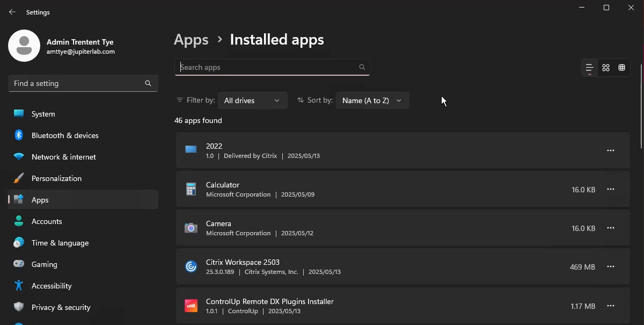Click the Installed apps heading
644x325 pixels.
tap(277, 40)
